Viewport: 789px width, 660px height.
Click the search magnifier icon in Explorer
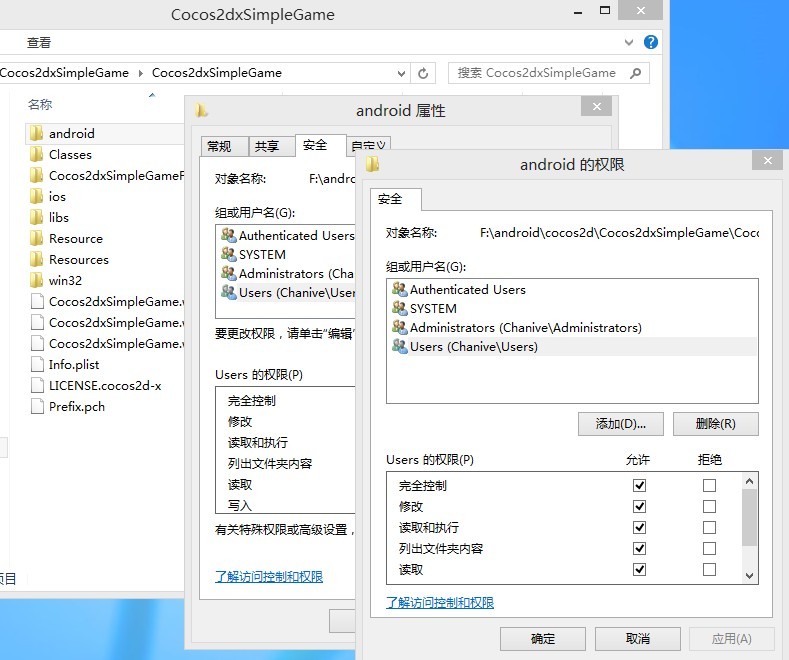636,73
